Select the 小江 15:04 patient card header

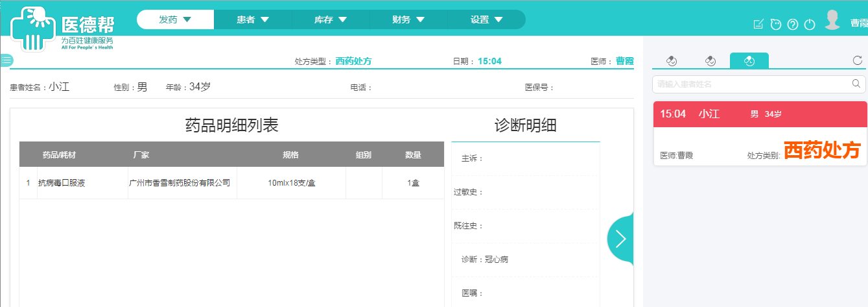tap(760, 114)
